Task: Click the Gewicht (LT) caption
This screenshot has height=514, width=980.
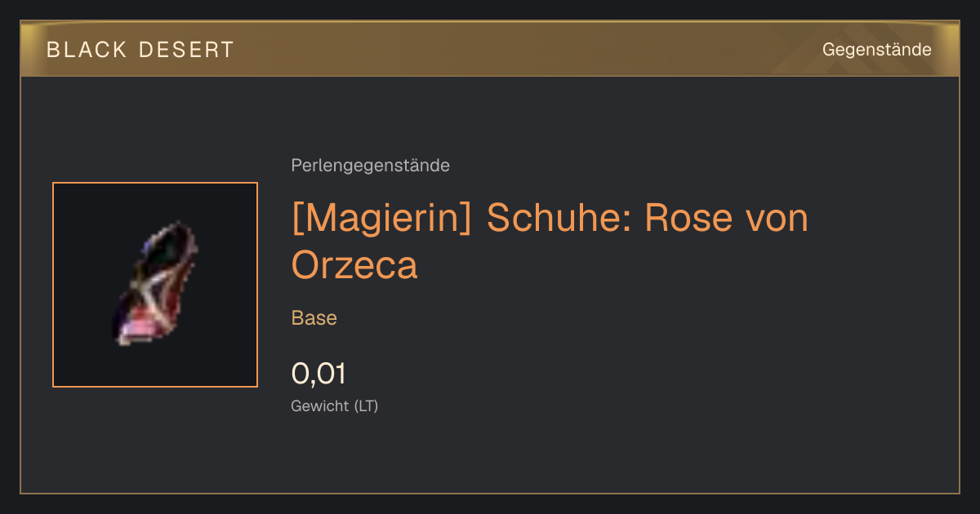Action: tap(335, 405)
